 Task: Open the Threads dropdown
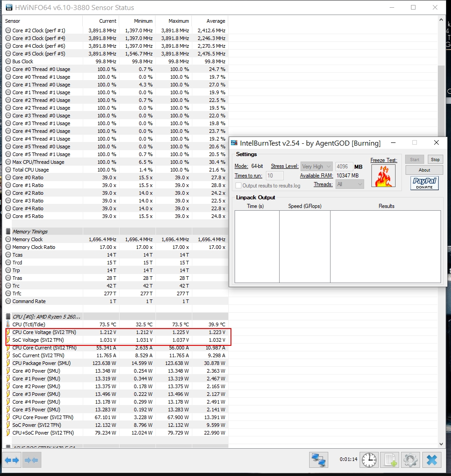pos(350,184)
